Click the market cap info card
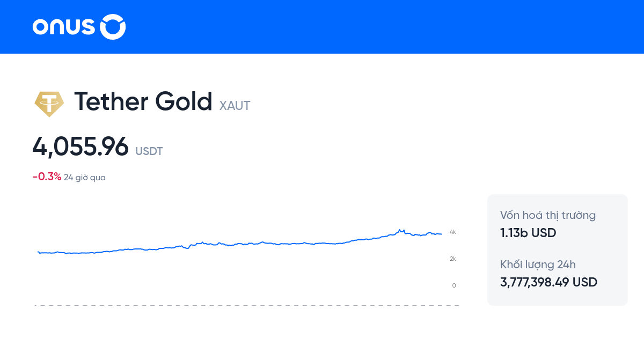Image resolution: width=644 pixels, height=338 pixels. point(557,250)
